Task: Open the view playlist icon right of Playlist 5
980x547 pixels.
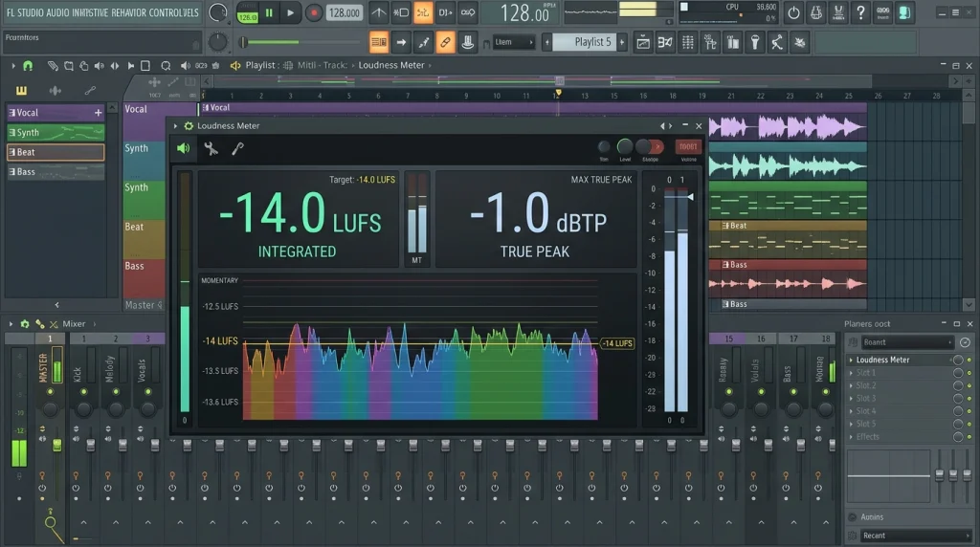Action: (x=642, y=42)
